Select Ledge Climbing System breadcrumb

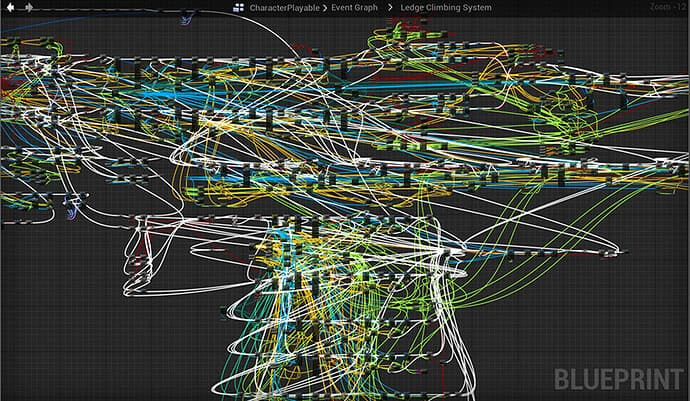pos(446,7)
